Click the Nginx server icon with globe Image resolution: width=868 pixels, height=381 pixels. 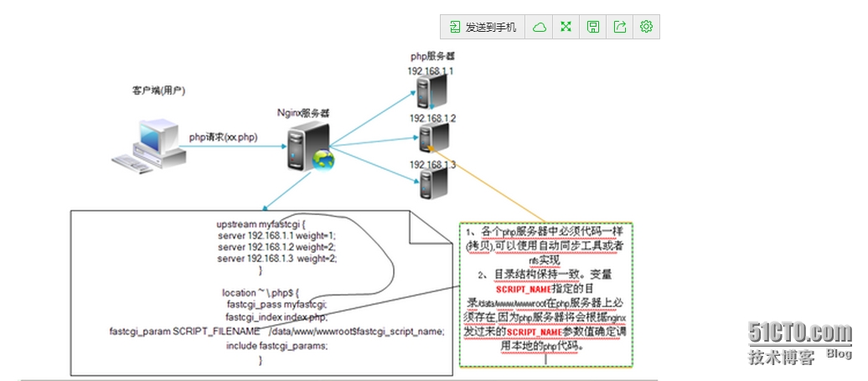coord(310,147)
